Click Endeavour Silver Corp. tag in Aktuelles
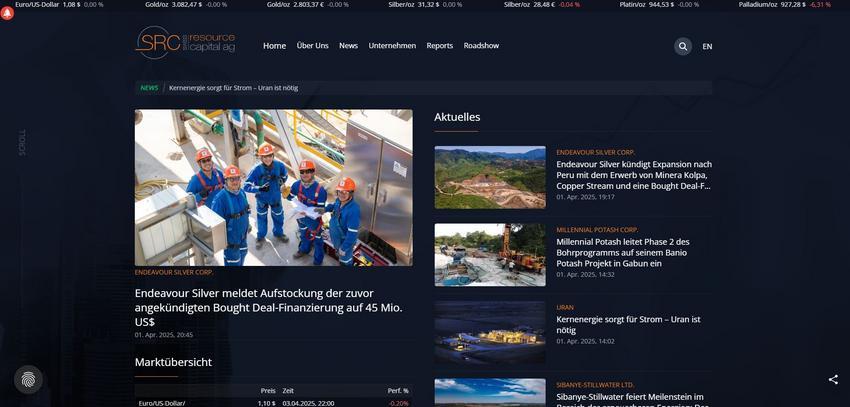 [x=595, y=153]
